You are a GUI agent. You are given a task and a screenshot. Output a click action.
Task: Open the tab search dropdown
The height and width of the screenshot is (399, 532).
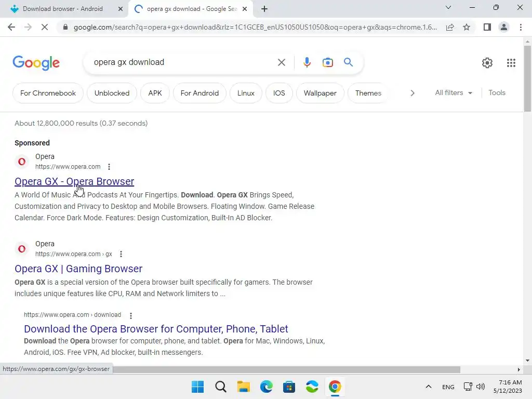coord(448,7)
